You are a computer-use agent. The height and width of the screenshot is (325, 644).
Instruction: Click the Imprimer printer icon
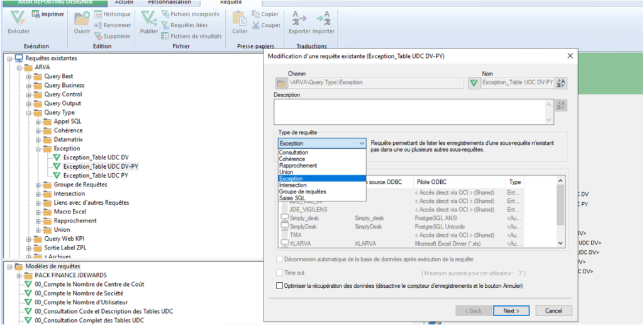point(36,14)
